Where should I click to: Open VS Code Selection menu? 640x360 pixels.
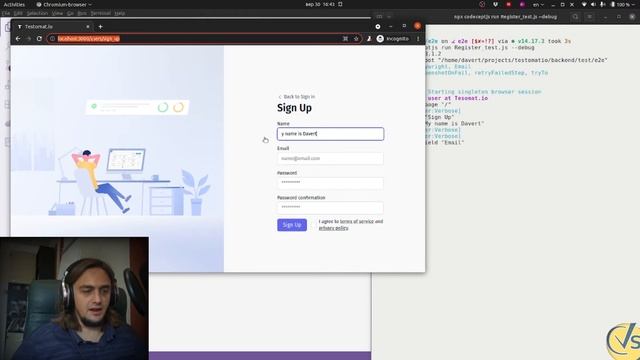pyautogui.click(x=37, y=13)
